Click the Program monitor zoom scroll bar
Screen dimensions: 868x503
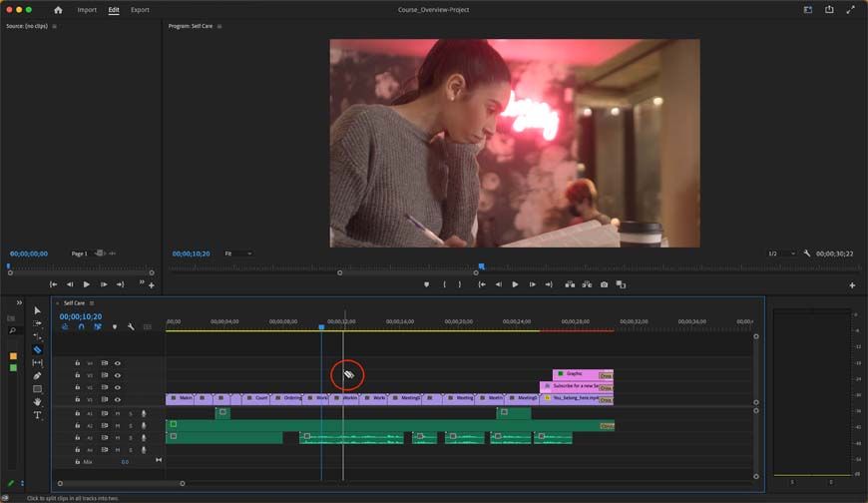[x=408, y=273]
